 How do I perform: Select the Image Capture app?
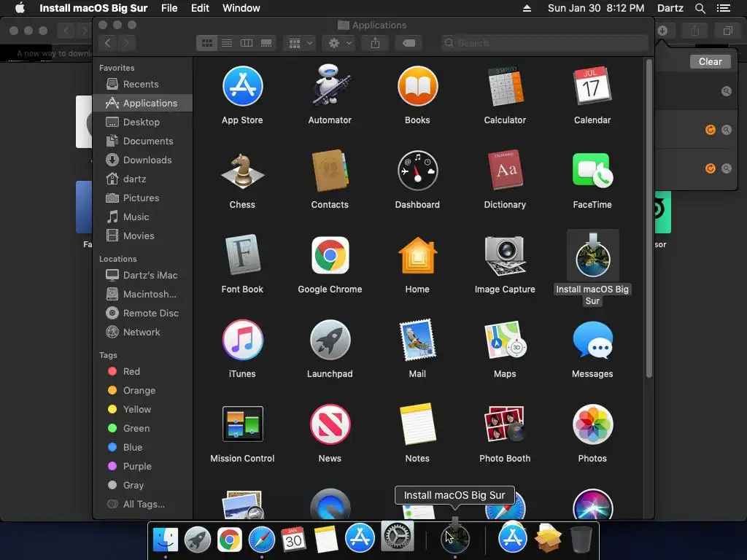tap(505, 256)
